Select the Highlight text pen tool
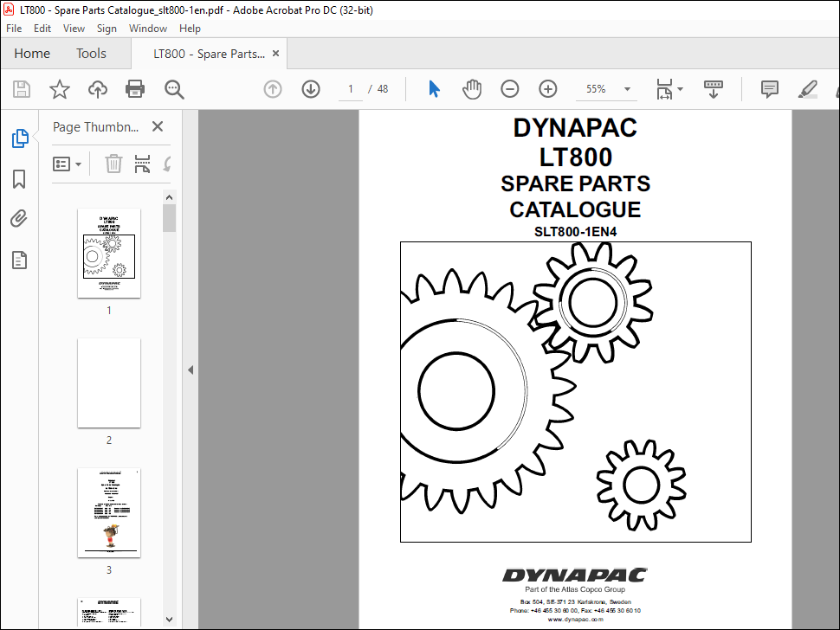Image resolution: width=840 pixels, height=630 pixels. [807, 89]
